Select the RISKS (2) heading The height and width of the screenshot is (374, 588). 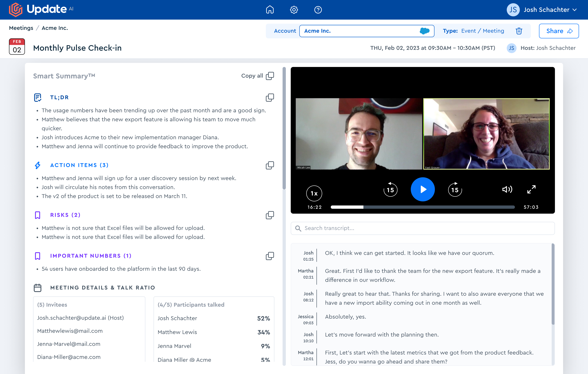click(65, 215)
